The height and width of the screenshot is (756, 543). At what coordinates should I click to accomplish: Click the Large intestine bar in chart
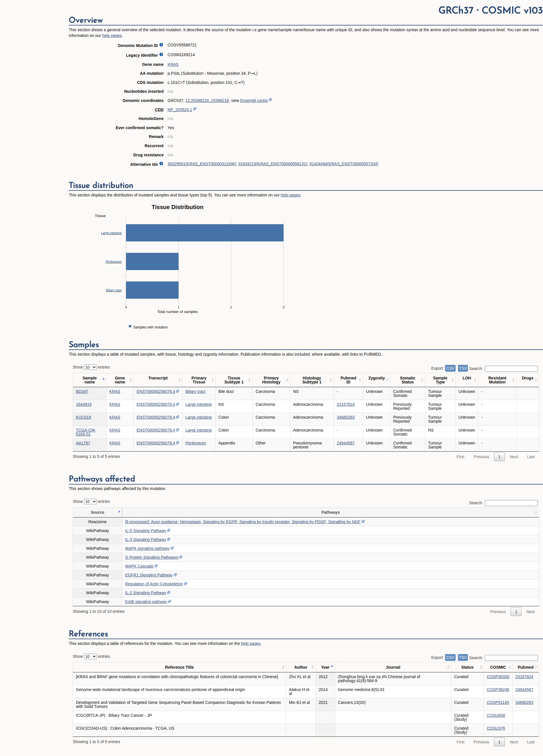205,233
